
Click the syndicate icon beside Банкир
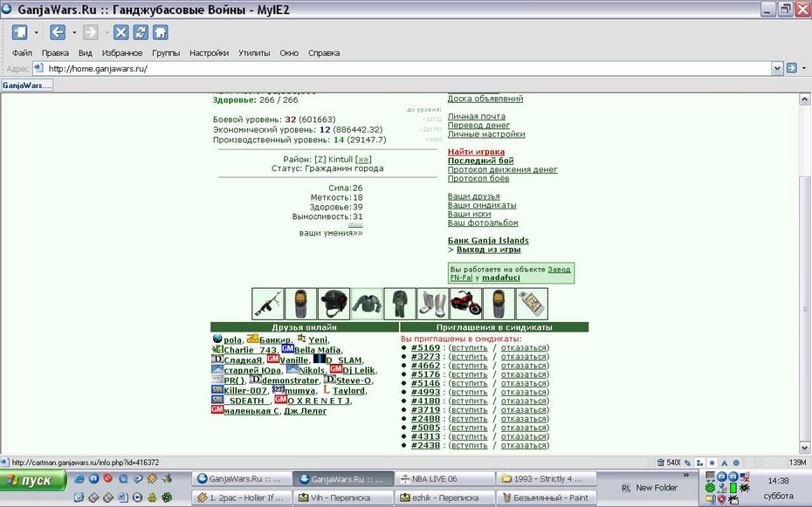point(252,339)
